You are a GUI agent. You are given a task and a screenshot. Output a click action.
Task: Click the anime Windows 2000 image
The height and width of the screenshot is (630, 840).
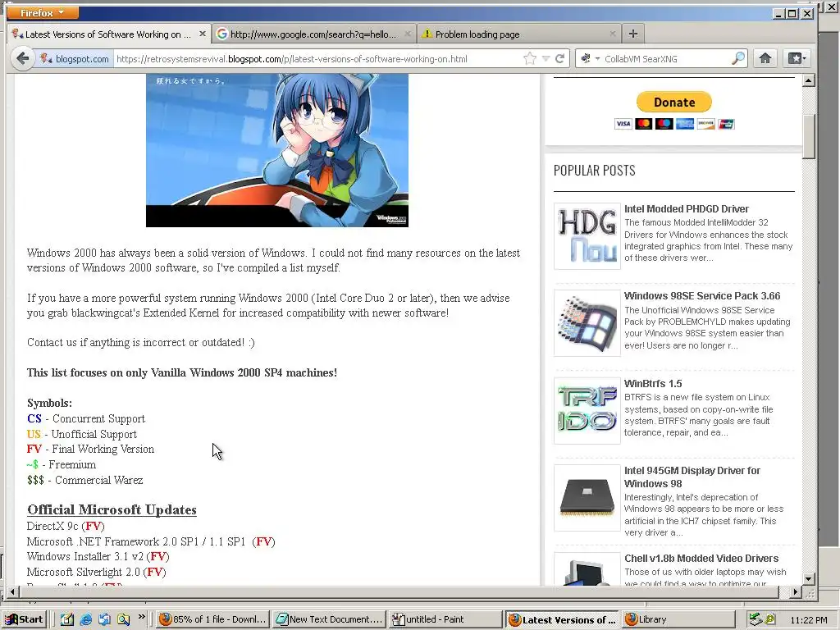[x=277, y=151]
